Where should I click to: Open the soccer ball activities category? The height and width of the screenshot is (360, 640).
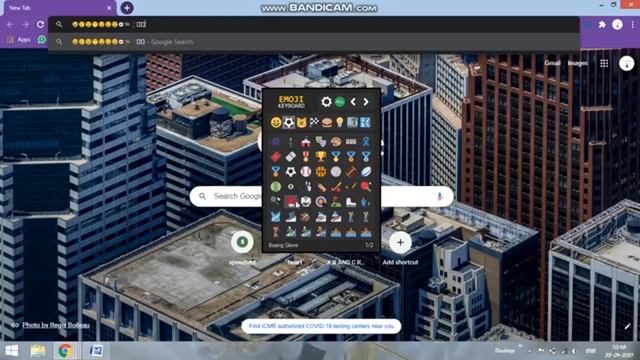click(289, 122)
